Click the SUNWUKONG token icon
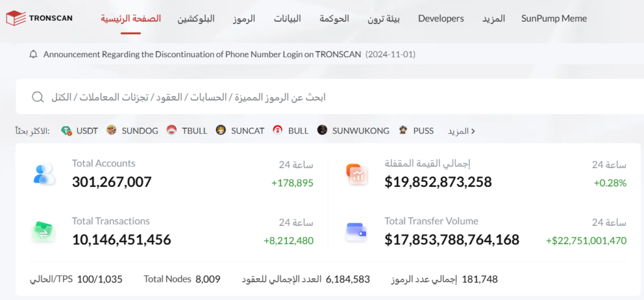 pyautogui.click(x=323, y=131)
